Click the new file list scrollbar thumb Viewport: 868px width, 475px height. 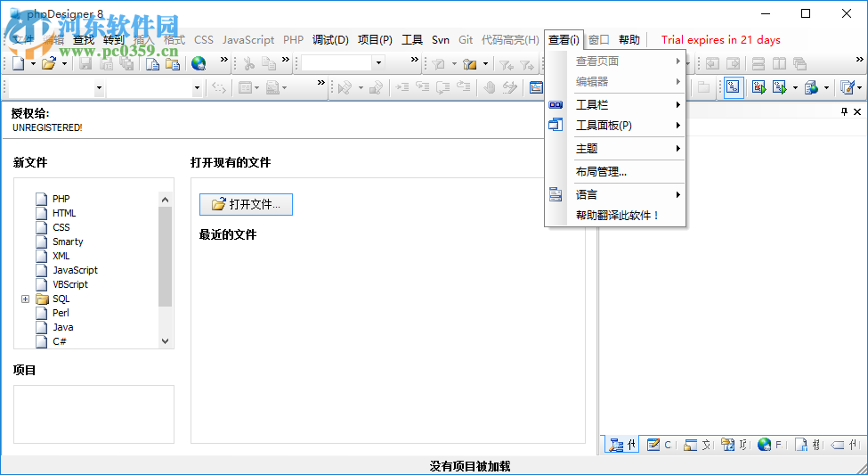(165, 256)
